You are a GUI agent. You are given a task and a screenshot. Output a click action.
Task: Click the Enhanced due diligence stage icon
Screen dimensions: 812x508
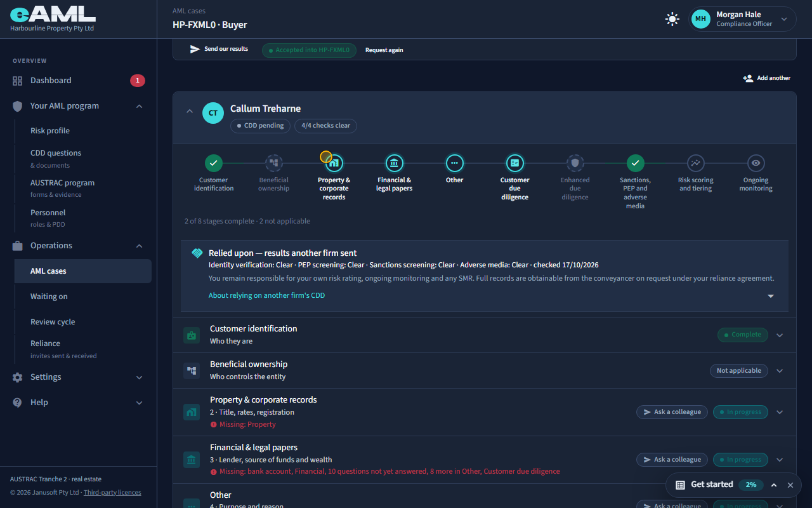tap(575, 163)
